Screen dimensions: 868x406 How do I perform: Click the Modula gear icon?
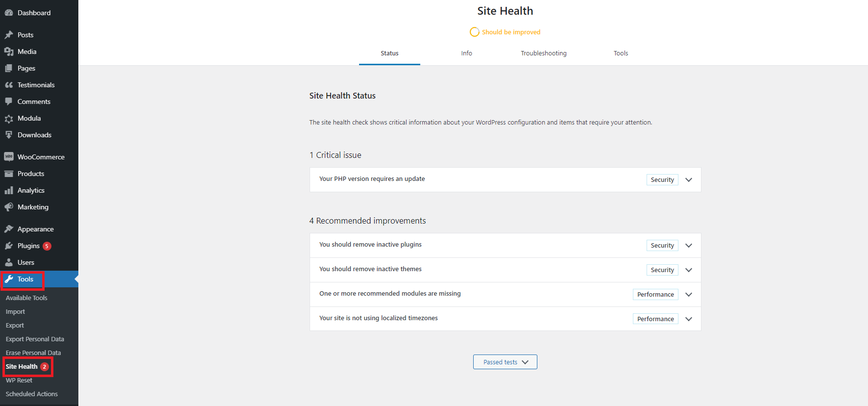pos(9,118)
